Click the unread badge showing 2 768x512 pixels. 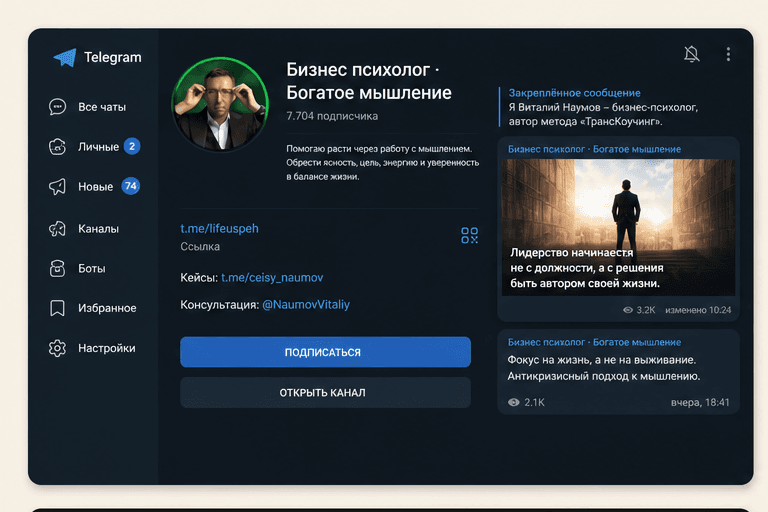132,146
